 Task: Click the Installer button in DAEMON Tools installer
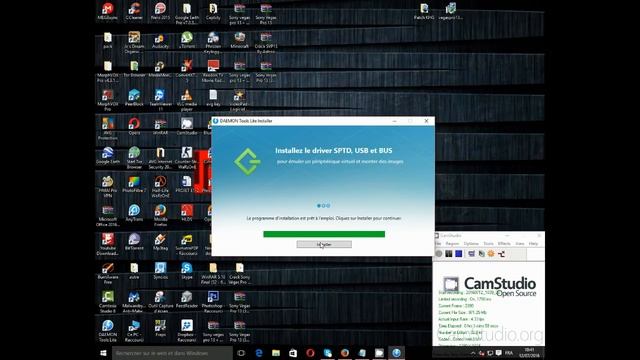324,244
